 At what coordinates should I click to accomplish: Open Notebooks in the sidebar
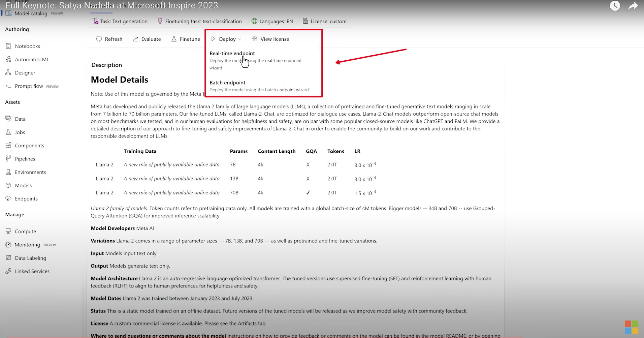[27, 46]
